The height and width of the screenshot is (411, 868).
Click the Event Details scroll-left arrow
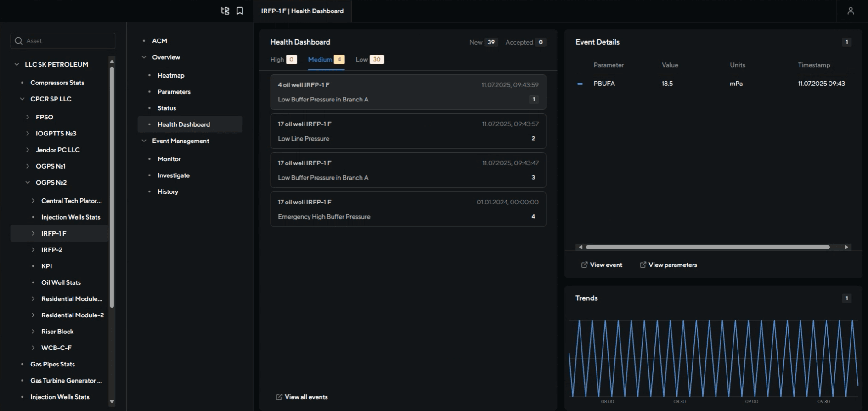(x=581, y=247)
